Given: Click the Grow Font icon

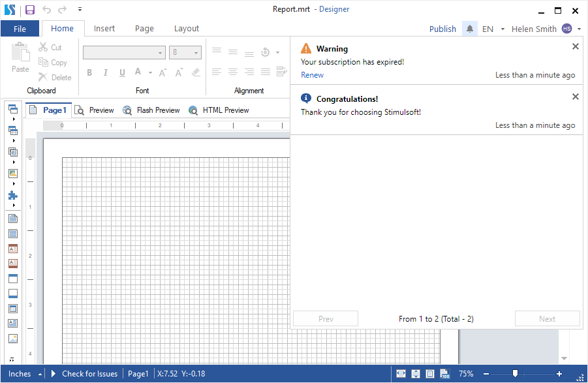Looking at the screenshot, I should coord(162,72).
